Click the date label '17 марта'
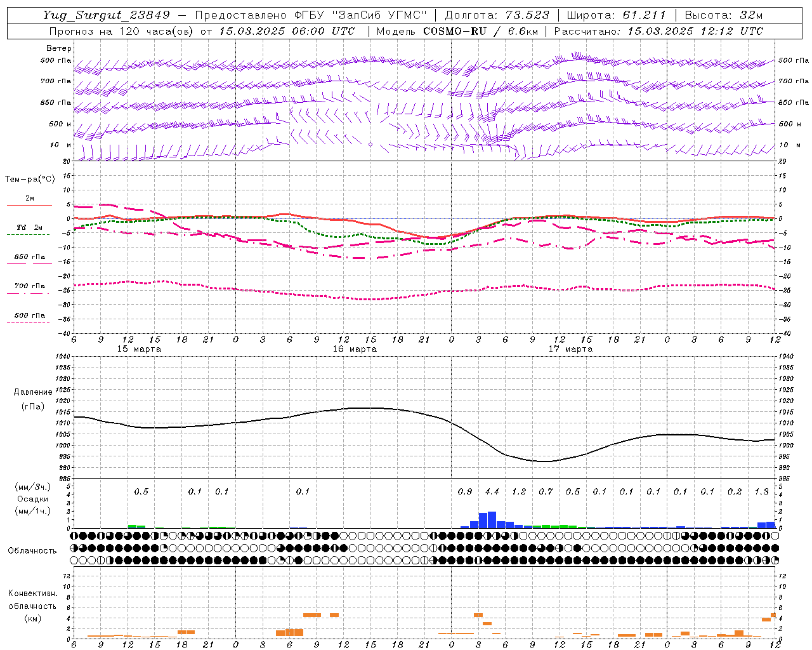The width and height of the screenshot is (812, 650). click(x=570, y=349)
